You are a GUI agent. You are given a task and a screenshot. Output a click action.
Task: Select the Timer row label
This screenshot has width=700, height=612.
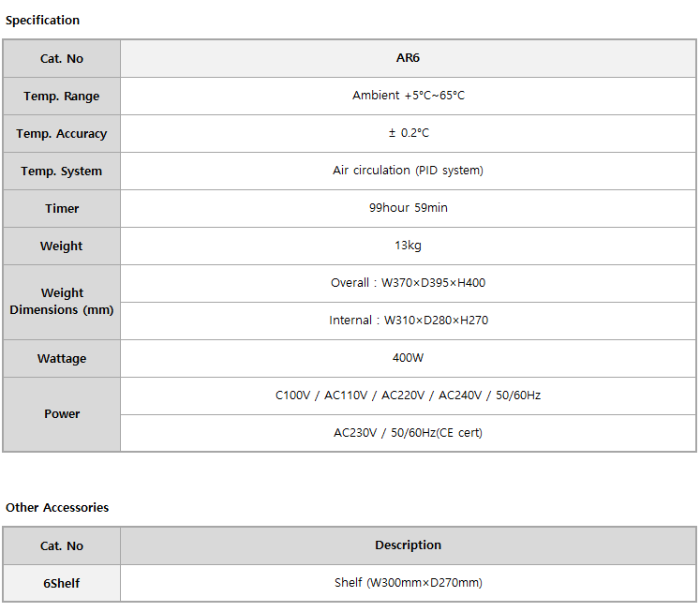pos(62,208)
